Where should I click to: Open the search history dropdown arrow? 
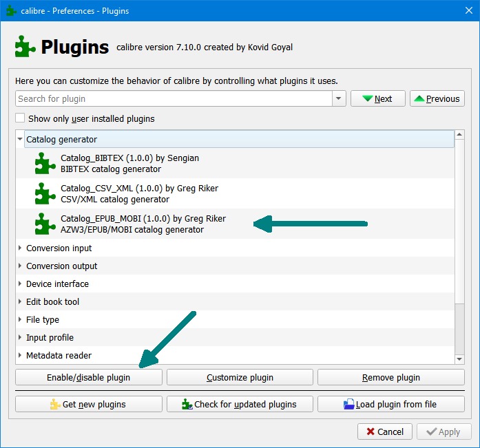click(x=339, y=98)
